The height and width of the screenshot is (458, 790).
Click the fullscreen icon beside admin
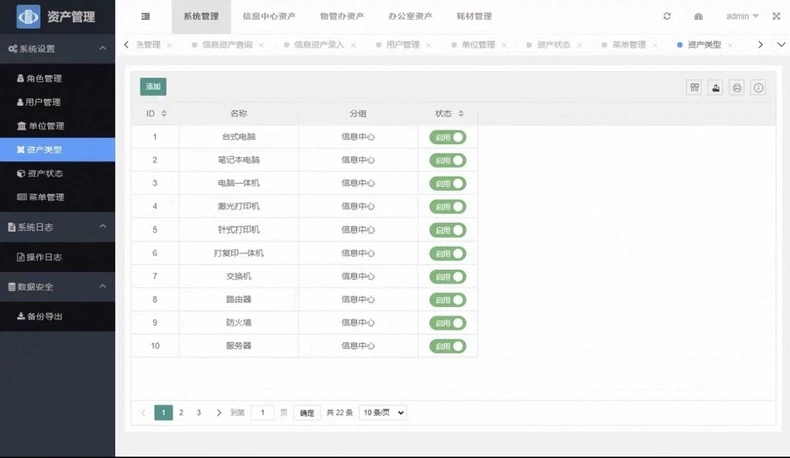[776, 16]
